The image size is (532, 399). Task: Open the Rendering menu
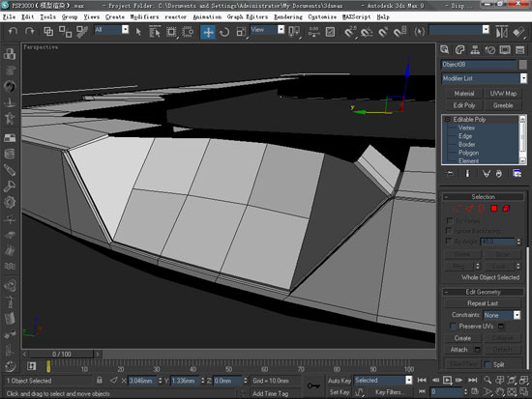click(288, 17)
